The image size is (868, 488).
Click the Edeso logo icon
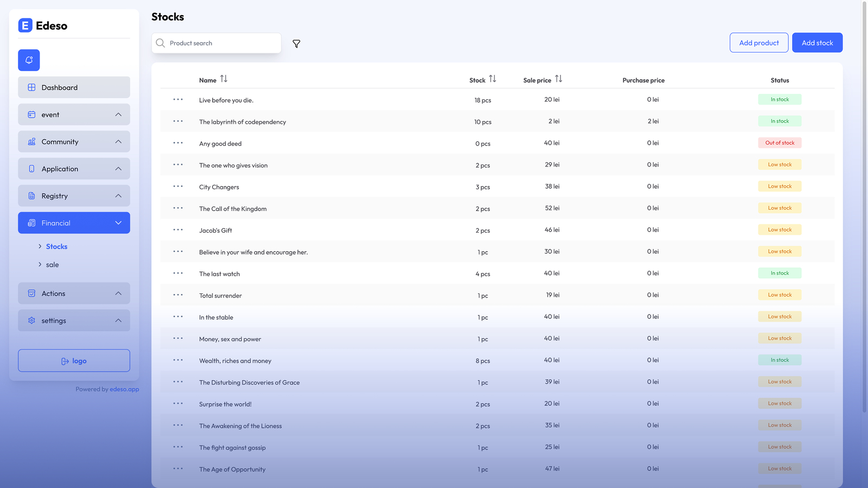[25, 25]
